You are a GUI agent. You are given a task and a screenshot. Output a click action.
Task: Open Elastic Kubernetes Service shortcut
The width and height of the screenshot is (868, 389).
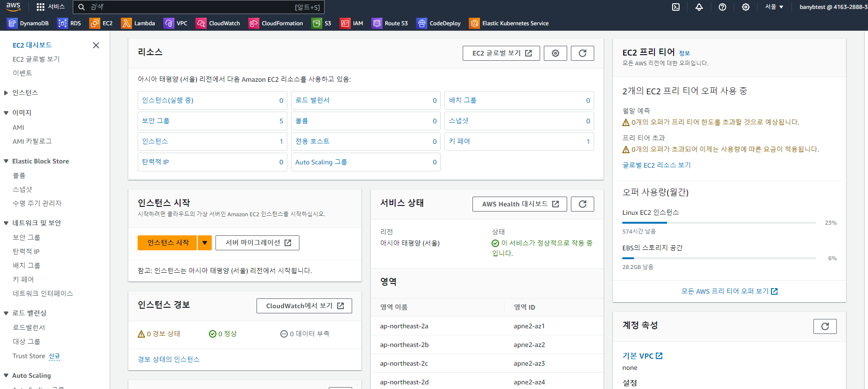coord(509,23)
